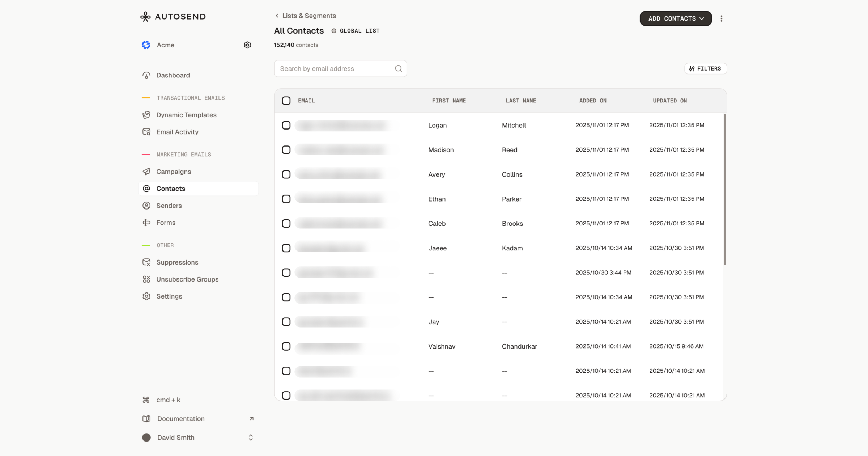Click the search magnifier icon

[x=398, y=69]
